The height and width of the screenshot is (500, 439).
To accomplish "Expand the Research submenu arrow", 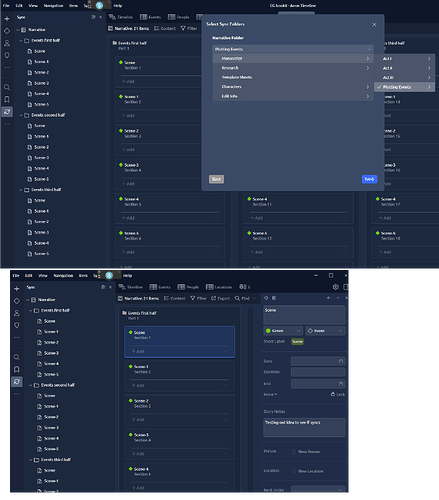I will (x=368, y=68).
